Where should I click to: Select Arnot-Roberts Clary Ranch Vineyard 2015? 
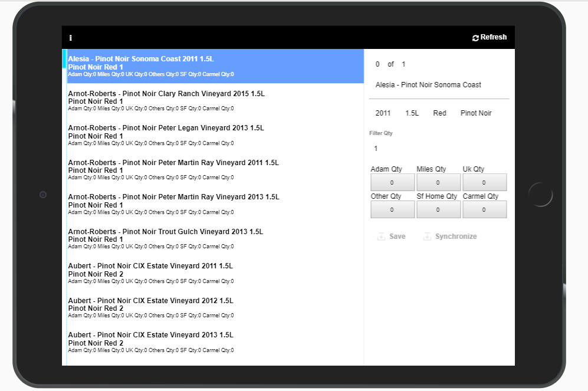point(212,101)
